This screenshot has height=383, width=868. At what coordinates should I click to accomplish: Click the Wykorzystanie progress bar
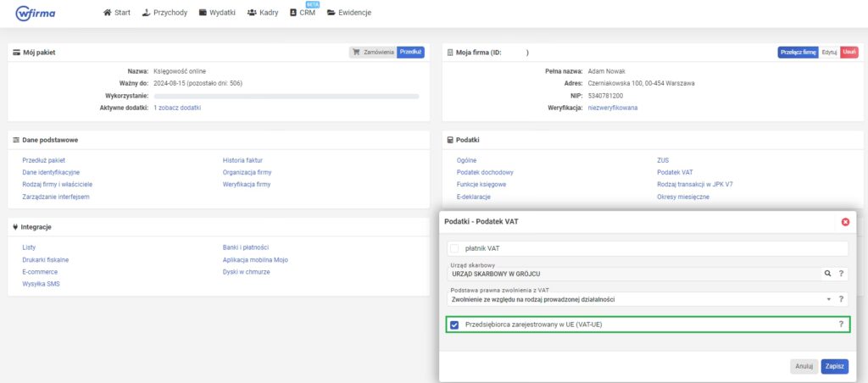tap(285, 97)
